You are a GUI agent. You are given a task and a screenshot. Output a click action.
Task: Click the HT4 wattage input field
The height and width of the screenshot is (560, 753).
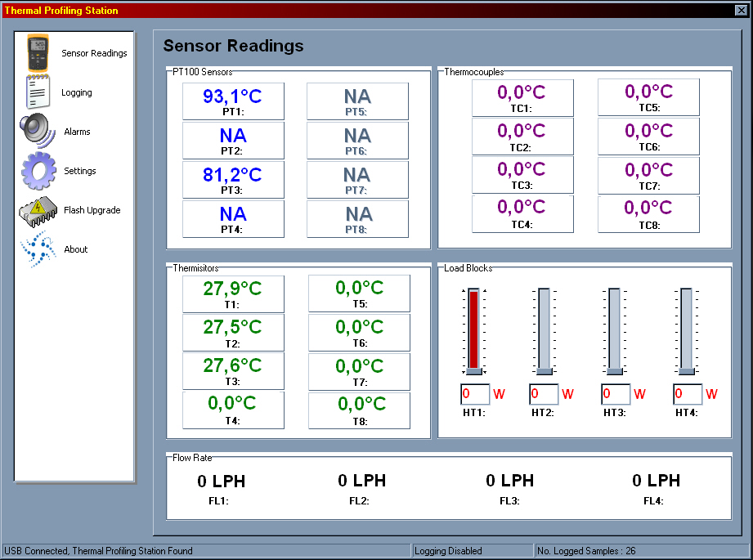[687, 394]
